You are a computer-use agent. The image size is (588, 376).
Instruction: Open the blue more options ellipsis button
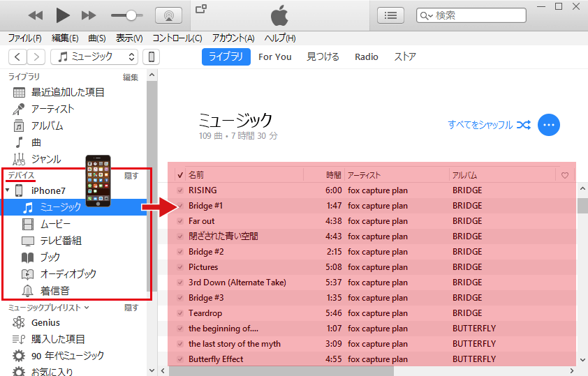(549, 125)
